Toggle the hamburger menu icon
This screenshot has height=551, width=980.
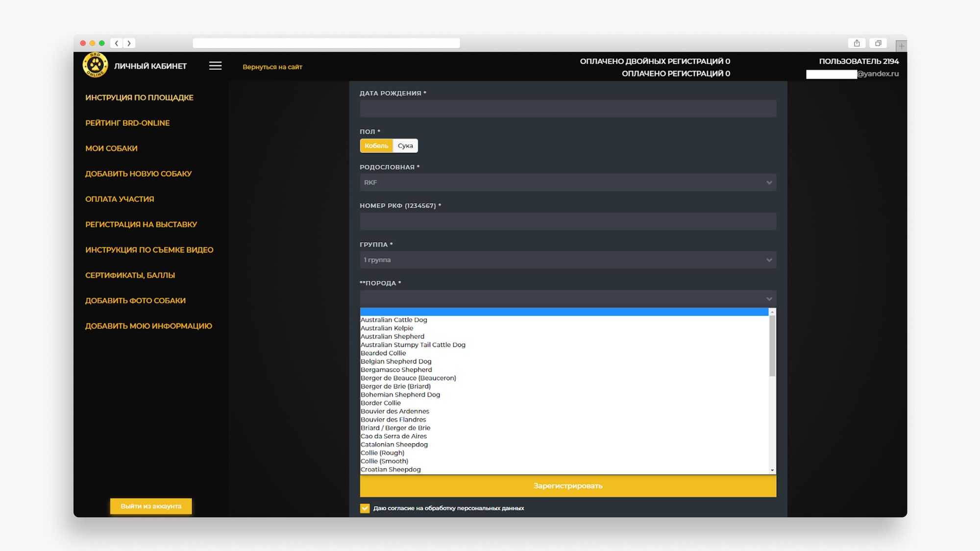tap(215, 66)
